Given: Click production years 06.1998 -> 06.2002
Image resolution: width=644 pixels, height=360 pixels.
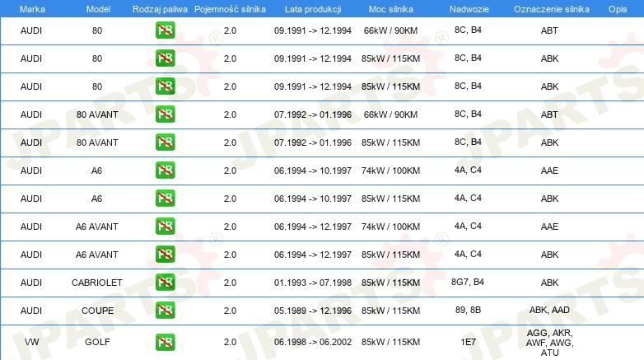Looking at the screenshot, I should [313, 342].
